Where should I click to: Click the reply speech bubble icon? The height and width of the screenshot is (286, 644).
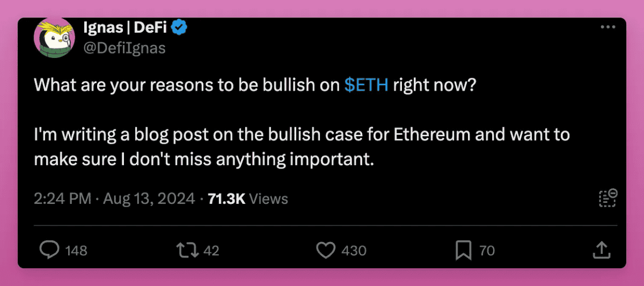click(x=49, y=250)
